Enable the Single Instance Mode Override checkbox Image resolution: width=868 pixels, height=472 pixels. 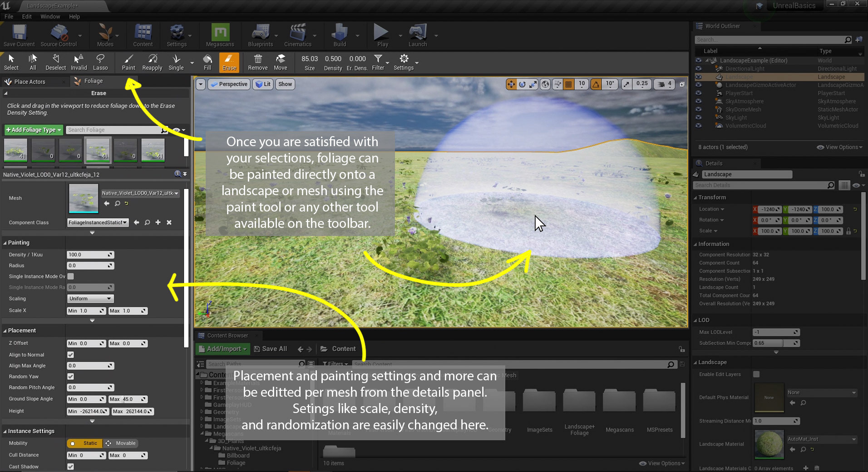[x=70, y=276]
